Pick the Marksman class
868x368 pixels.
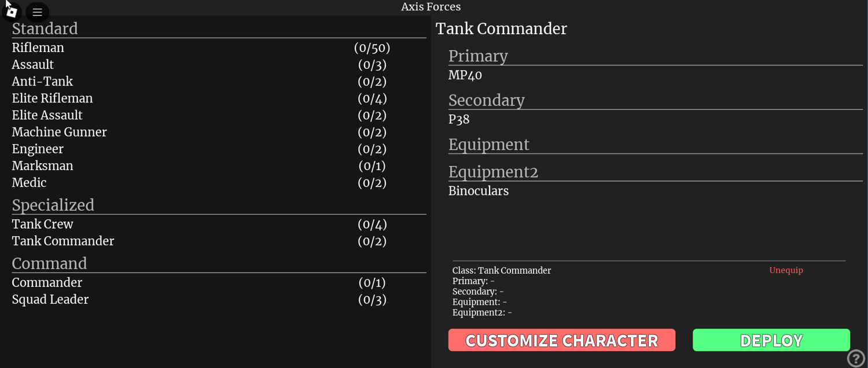click(219, 165)
